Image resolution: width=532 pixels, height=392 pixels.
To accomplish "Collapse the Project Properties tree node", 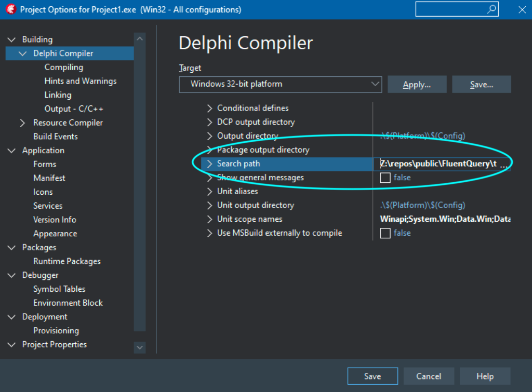I will [11, 345].
